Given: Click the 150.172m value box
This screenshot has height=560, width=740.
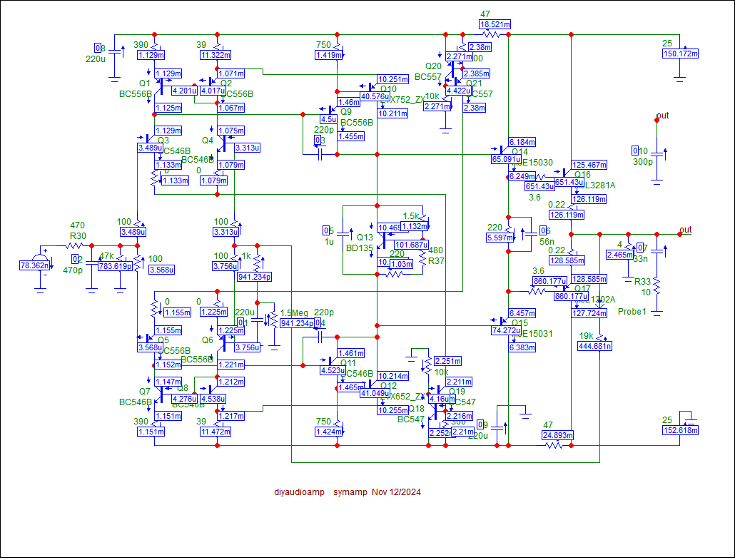Looking at the screenshot, I should (680, 54).
